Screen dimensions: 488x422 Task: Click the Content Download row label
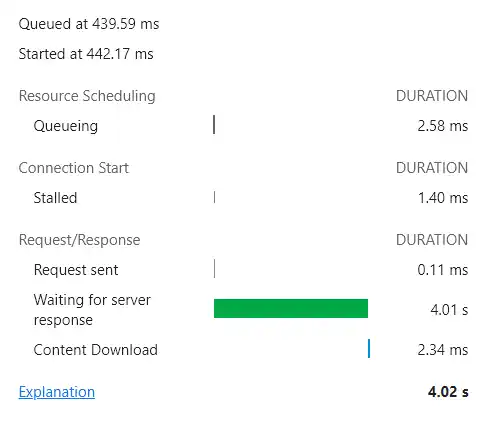[96, 350]
